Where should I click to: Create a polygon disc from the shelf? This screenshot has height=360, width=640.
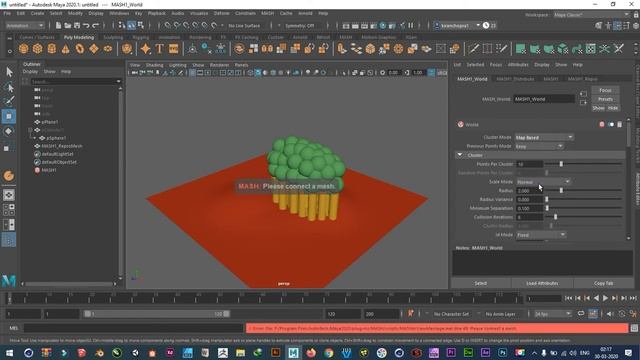(108, 49)
